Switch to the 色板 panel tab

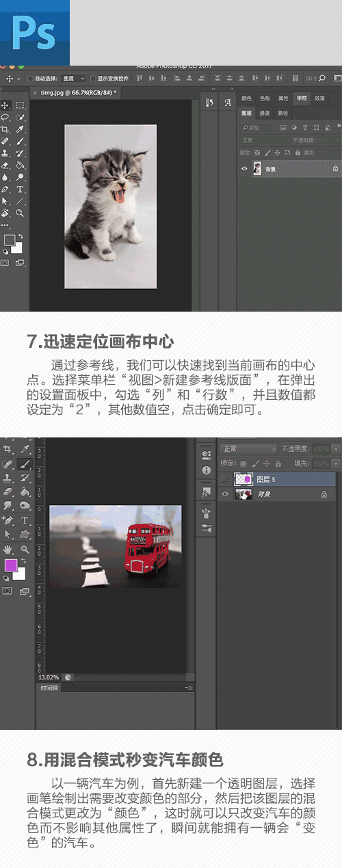[x=265, y=98]
